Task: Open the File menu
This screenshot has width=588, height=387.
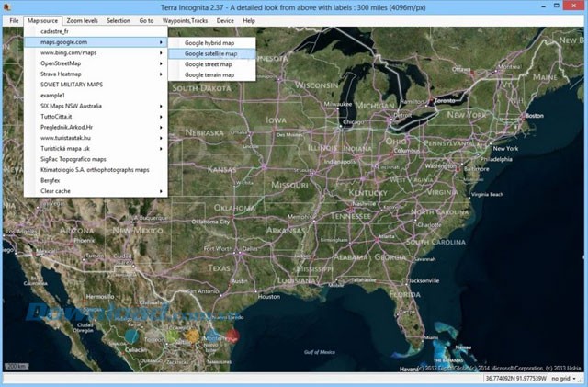Action: click(x=14, y=19)
